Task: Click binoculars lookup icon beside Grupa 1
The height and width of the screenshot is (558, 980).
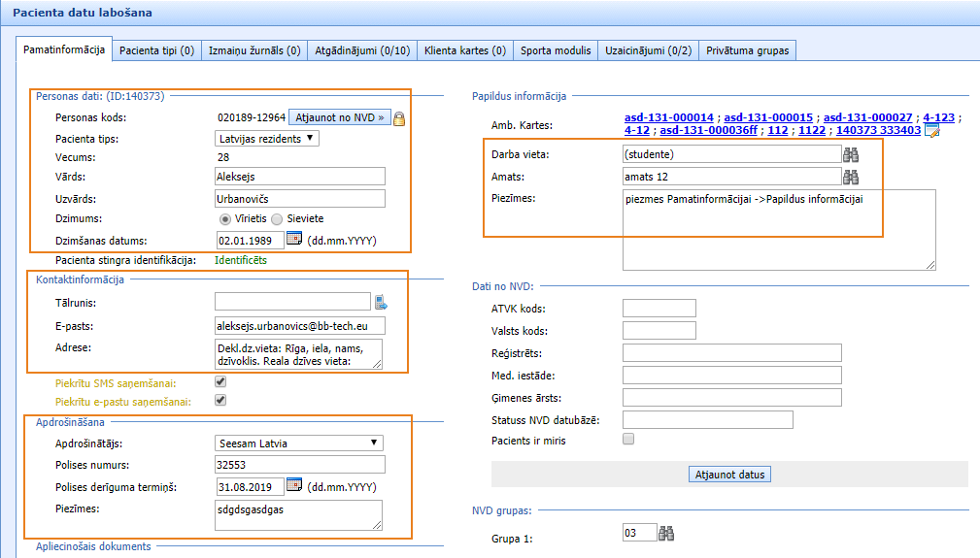Action: 666,533
